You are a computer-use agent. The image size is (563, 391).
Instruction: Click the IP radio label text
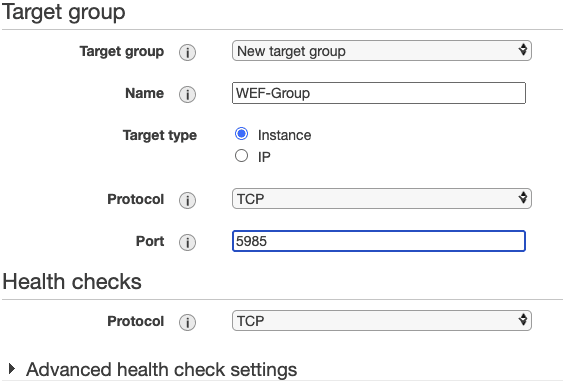click(x=264, y=157)
